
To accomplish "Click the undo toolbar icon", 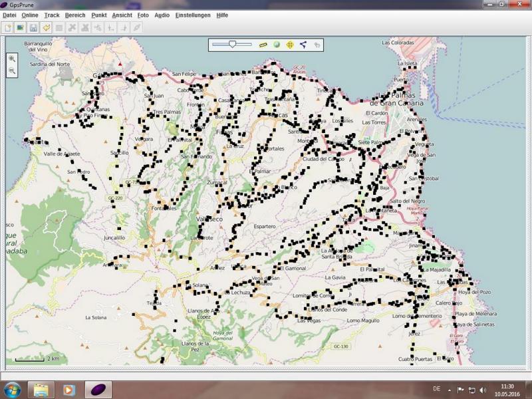I will (46, 28).
